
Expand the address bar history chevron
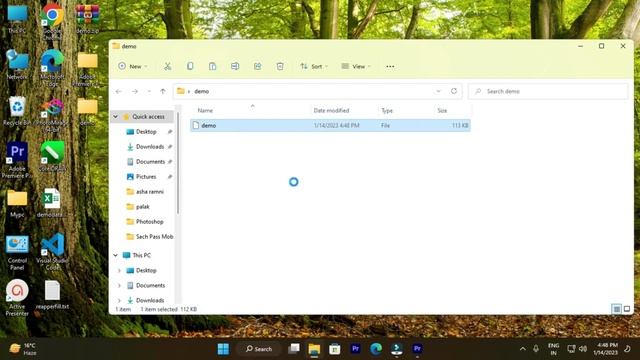(438, 91)
